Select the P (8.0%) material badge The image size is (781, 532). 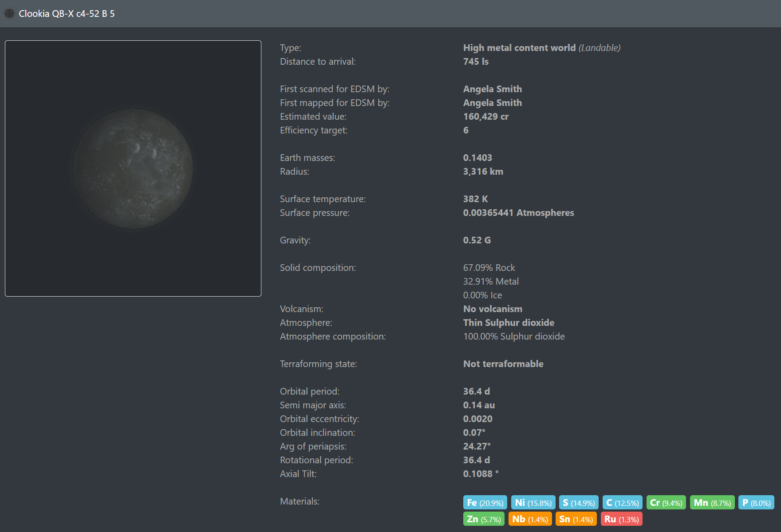pos(757,503)
